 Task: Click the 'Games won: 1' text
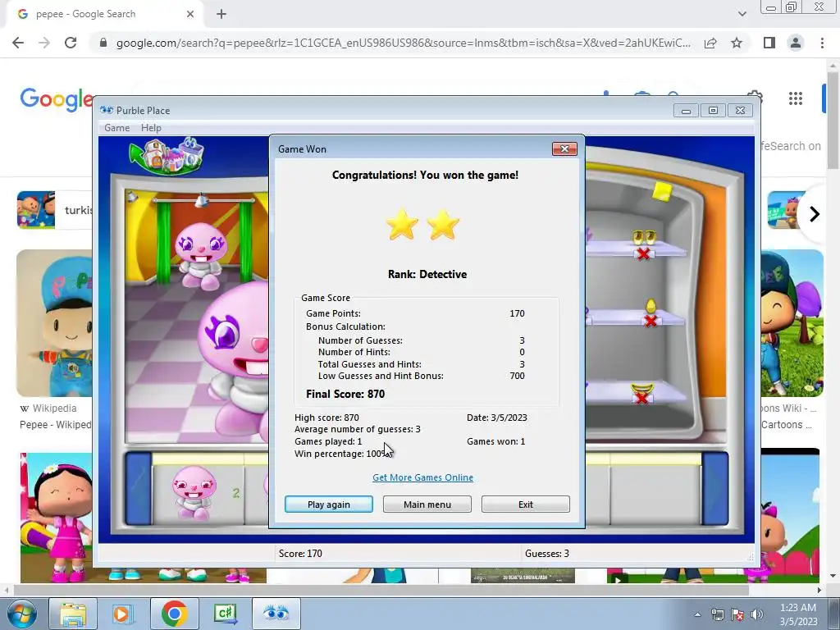(x=495, y=441)
